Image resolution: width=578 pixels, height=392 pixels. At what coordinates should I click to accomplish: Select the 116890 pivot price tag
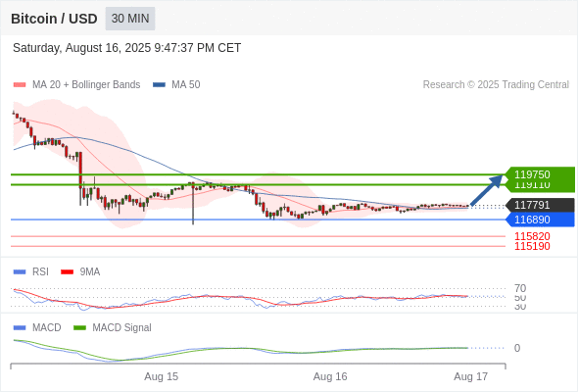(x=540, y=220)
